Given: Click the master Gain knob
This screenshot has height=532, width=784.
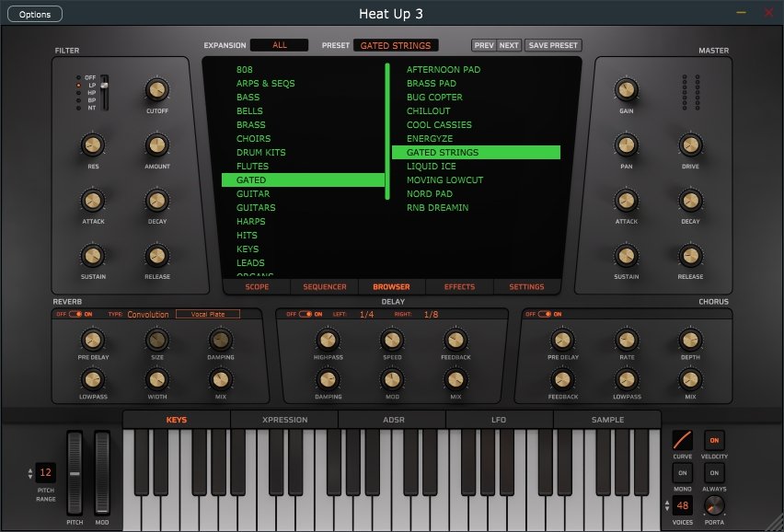Looking at the screenshot, I should [x=627, y=89].
